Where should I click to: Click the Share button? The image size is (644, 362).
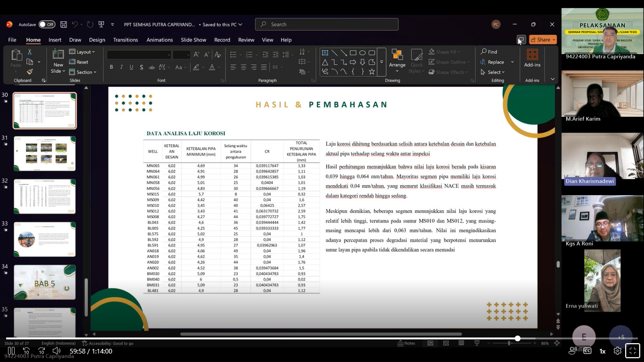543,40
